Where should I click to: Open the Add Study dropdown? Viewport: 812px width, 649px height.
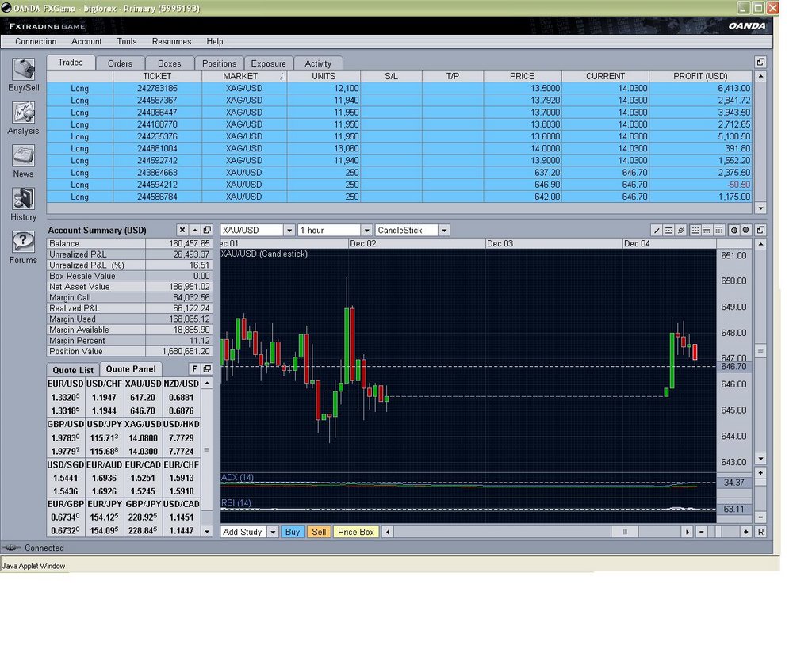[273, 532]
